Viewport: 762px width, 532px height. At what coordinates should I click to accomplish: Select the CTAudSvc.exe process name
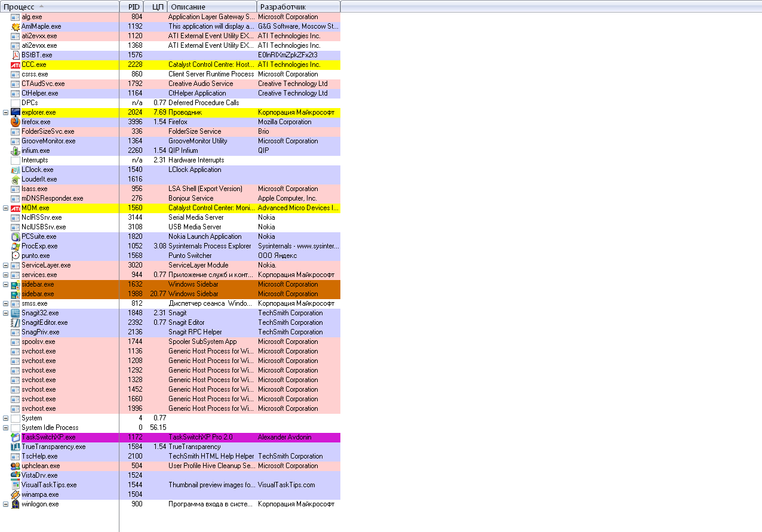[43, 84]
